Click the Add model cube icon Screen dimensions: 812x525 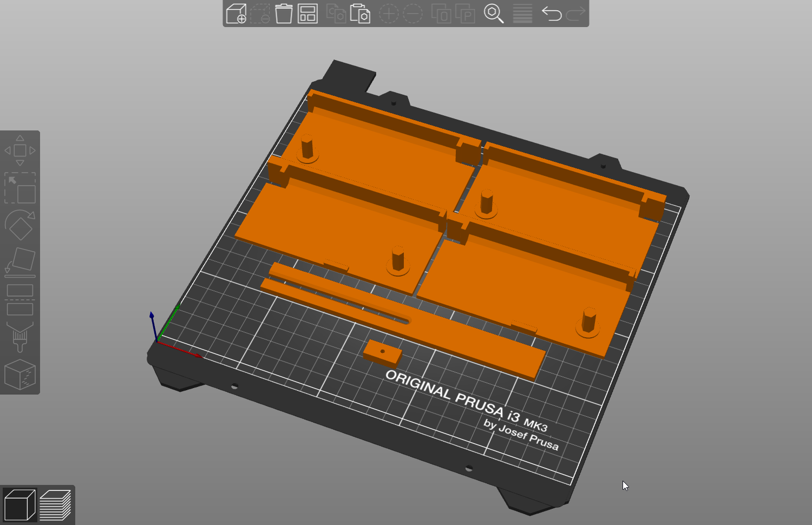tap(236, 14)
